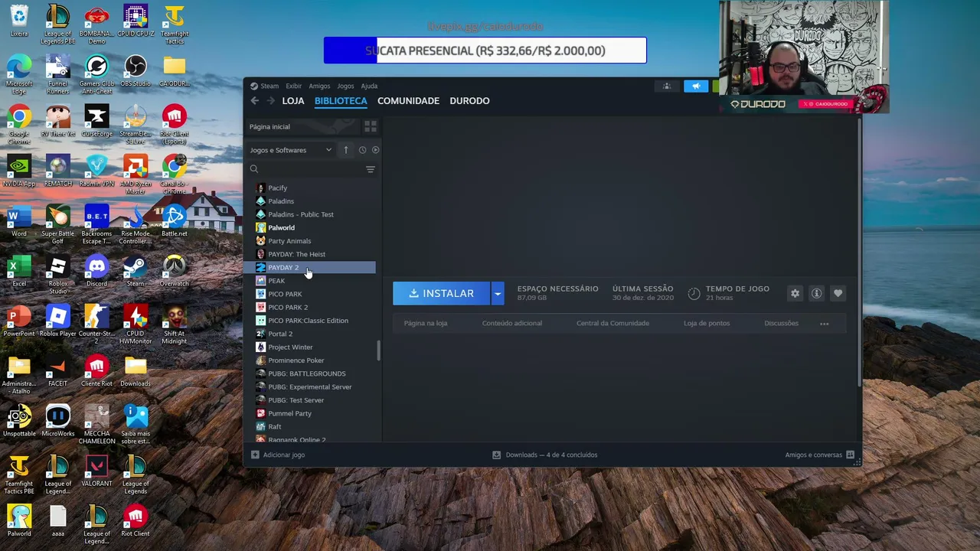Open the Steam friends group icon button
This screenshot has height=551, width=980.
coord(667,86)
